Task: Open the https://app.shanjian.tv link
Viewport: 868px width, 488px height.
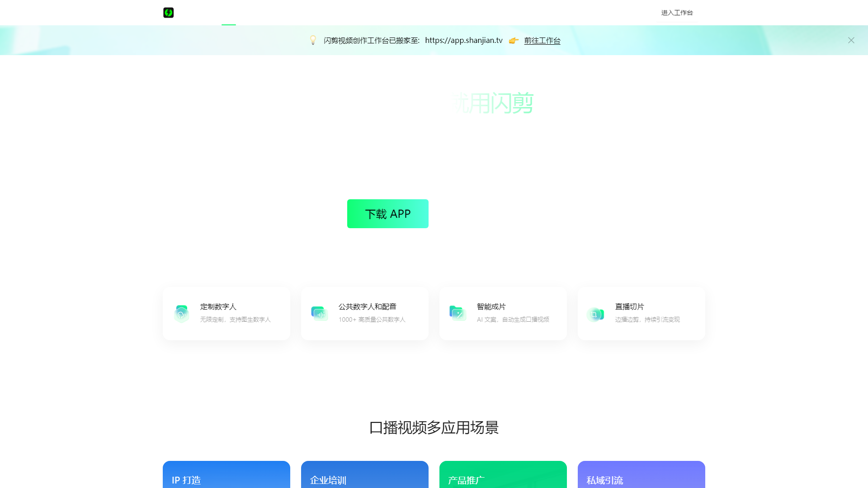Action: [463, 40]
